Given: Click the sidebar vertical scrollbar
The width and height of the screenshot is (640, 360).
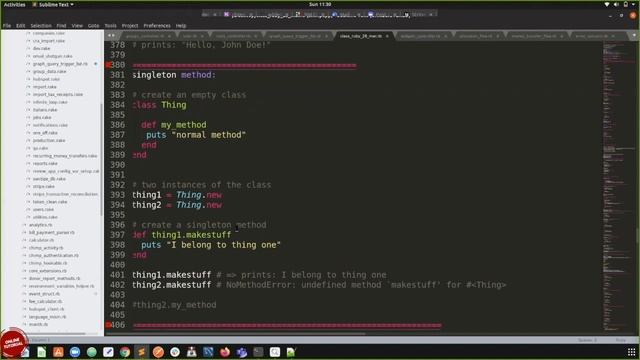Looking at the screenshot, I should [x=101, y=159].
